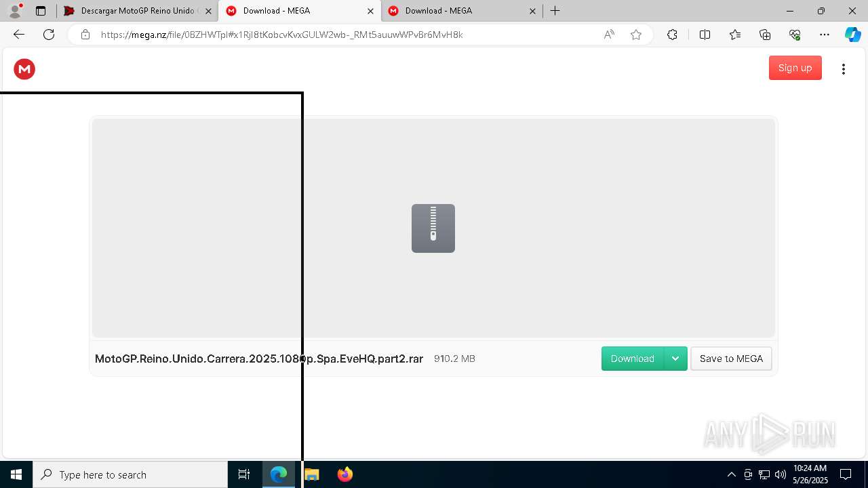Open Favorites list icon
This screenshot has height=488, width=868.
point(735,35)
